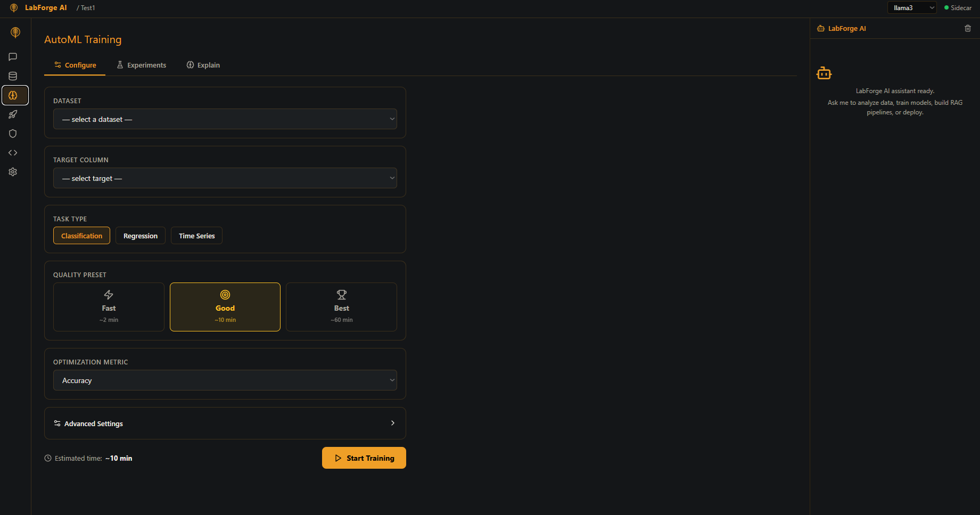Switch to the Experiments tab
Viewport: 980px width, 515px height.
[x=141, y=64]
